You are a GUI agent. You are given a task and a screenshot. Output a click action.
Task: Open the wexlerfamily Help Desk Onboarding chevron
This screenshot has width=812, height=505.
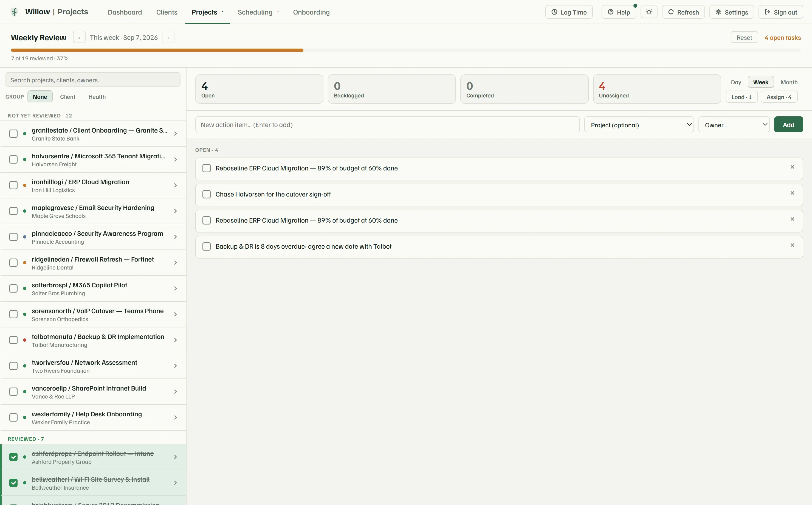(x=175, y=418)
